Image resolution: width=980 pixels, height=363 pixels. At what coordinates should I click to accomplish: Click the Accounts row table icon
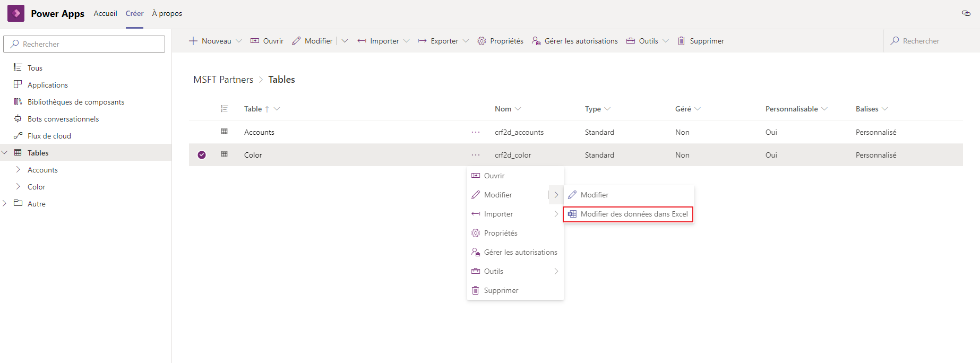point(225,132)
